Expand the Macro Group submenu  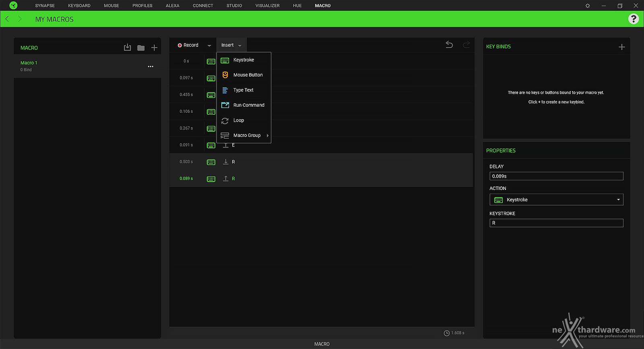268,135
